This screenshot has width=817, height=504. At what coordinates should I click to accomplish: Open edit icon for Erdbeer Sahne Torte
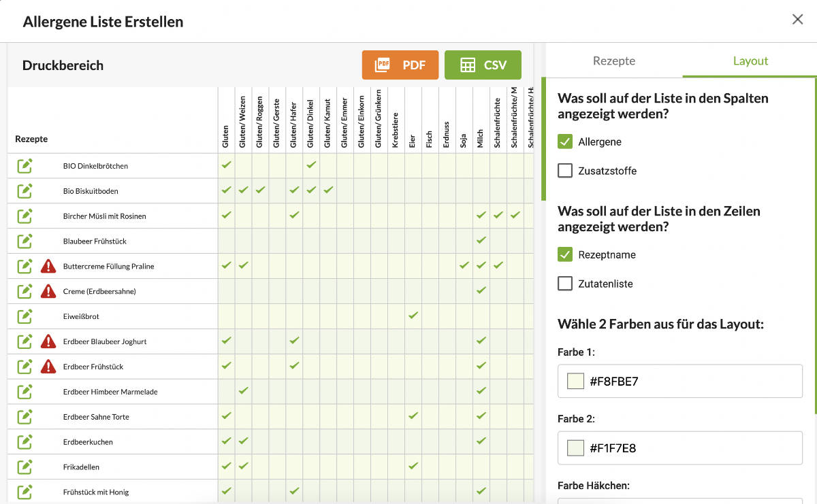tap(25, 417)
